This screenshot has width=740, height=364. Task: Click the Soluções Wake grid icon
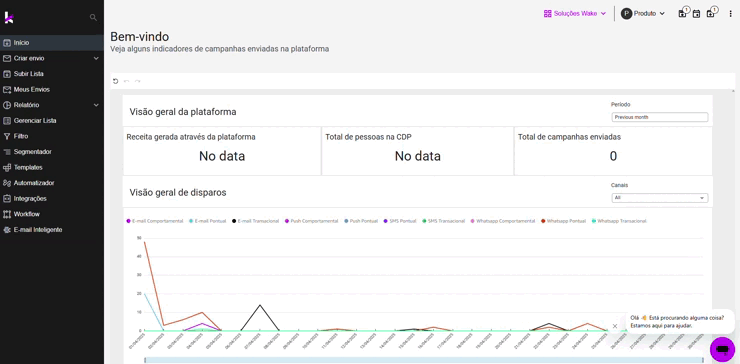click(x=548, y=14)
